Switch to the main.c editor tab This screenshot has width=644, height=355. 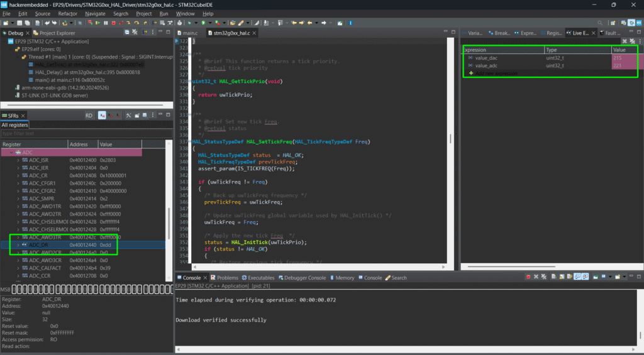pos(189,33)
